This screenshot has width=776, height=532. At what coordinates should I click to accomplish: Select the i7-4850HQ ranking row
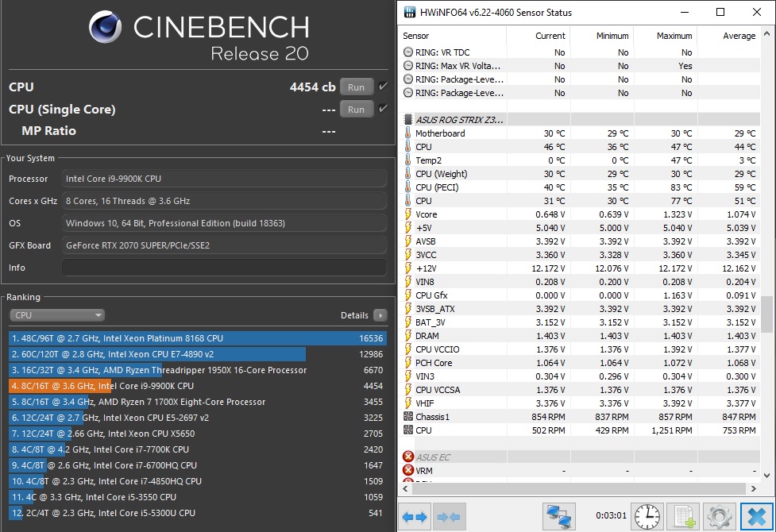tap(198, 481)
